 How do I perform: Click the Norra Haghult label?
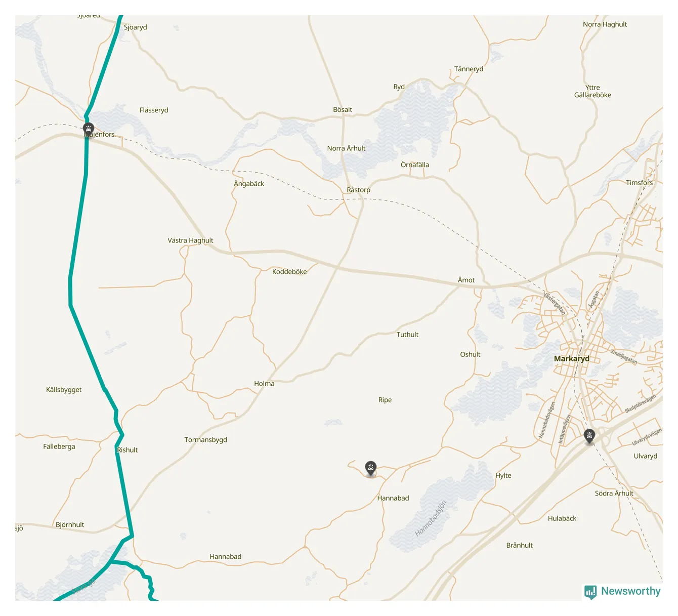pyautogui.click(x=605, y=24)
